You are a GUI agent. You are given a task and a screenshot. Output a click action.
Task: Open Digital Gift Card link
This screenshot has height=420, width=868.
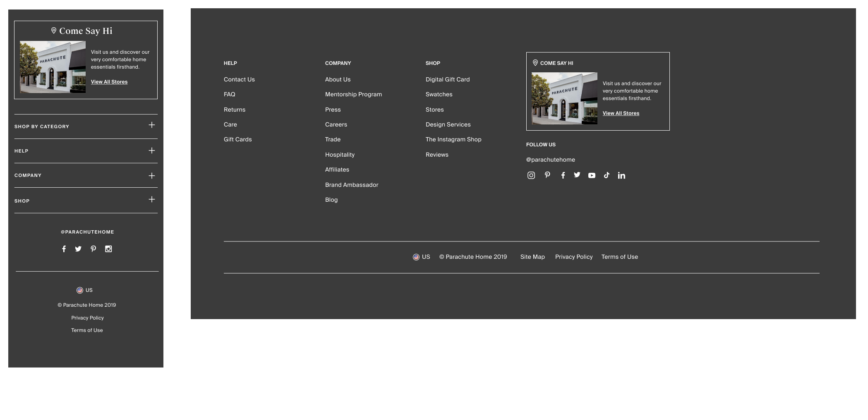click(x=448, y=79)
